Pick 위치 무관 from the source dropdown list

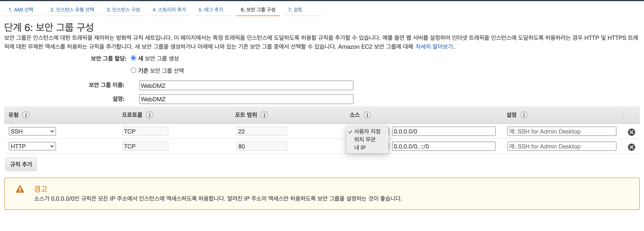(365, 139)
